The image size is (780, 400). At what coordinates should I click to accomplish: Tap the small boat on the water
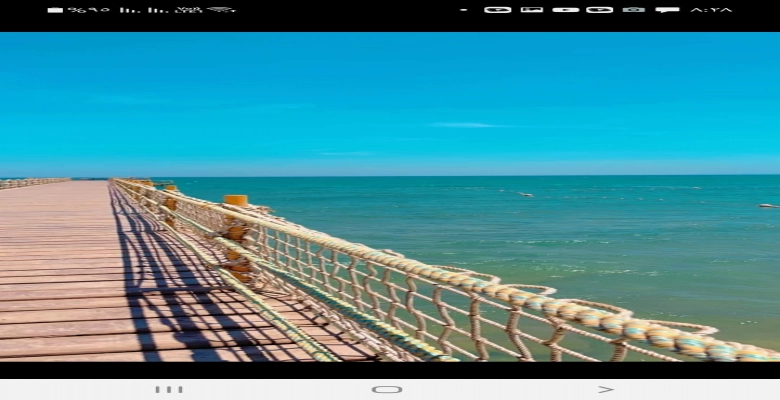tap(525, 194)
